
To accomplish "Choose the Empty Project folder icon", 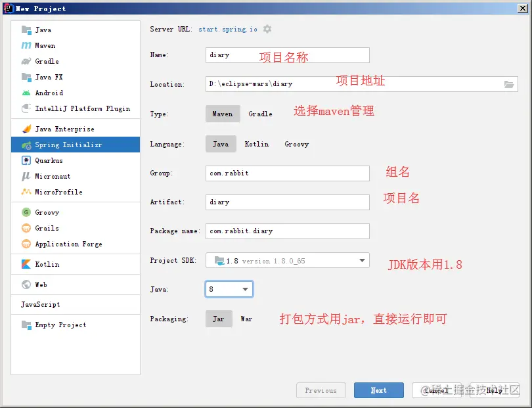I will click(26, 325).
